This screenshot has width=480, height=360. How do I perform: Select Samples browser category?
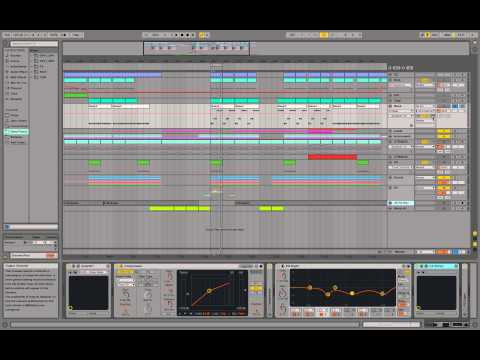[16, 99]
